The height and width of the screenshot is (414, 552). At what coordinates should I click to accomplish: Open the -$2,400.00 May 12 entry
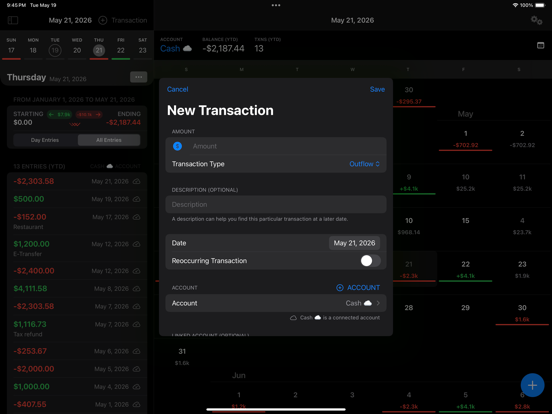(x=77, y=271)
